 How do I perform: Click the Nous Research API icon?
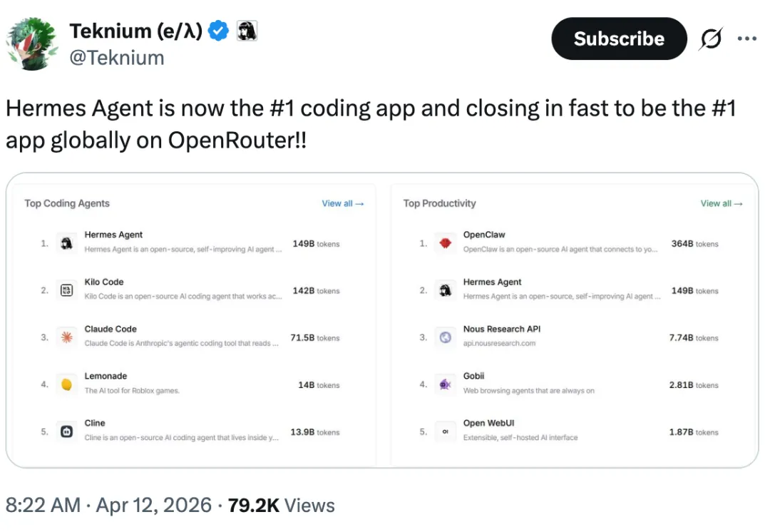446,337
